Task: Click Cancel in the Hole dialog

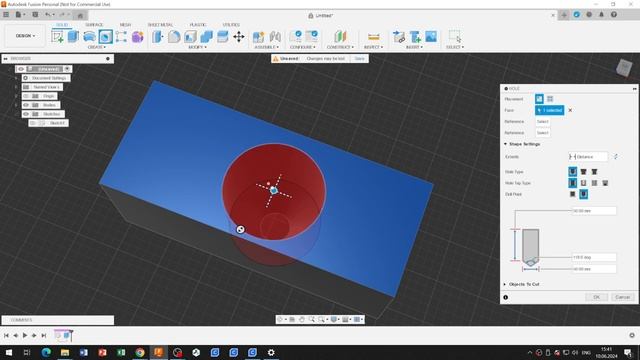Action: 622,297
